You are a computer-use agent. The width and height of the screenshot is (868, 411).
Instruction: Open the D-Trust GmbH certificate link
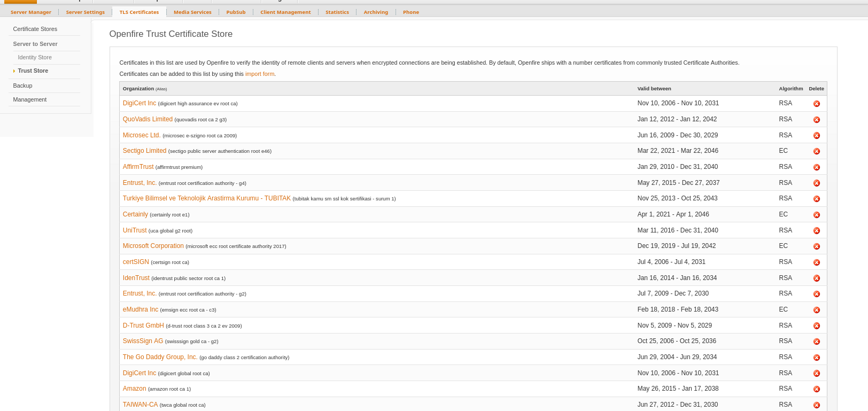[143, 325]
